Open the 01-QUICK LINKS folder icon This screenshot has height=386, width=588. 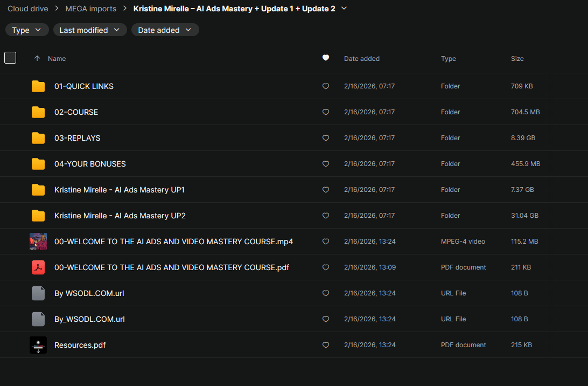click(38, 86)
